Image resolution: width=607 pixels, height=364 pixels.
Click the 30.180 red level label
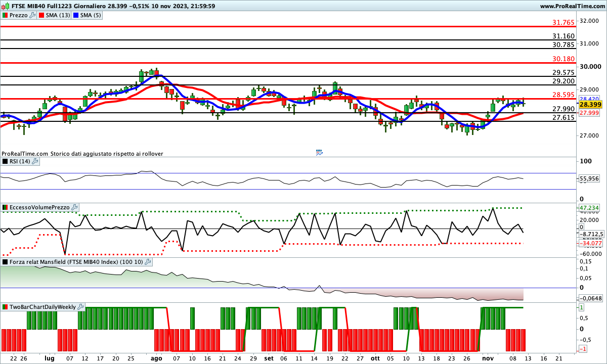pos(563,59)
